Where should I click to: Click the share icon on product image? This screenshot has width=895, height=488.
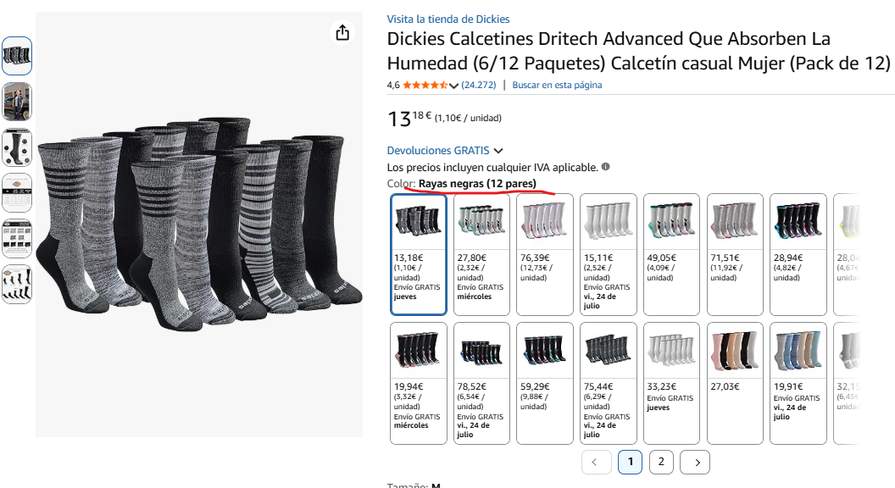pos(342,33)
